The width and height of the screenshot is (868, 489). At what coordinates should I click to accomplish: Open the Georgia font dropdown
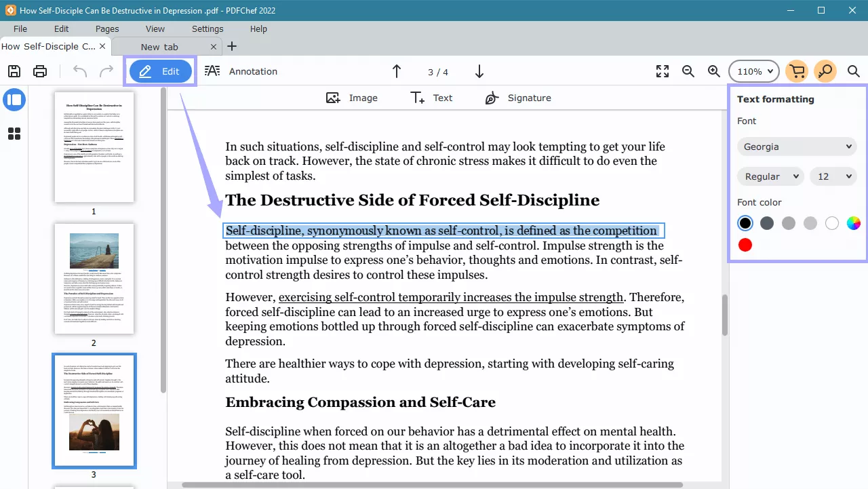(x=796, y=146)
